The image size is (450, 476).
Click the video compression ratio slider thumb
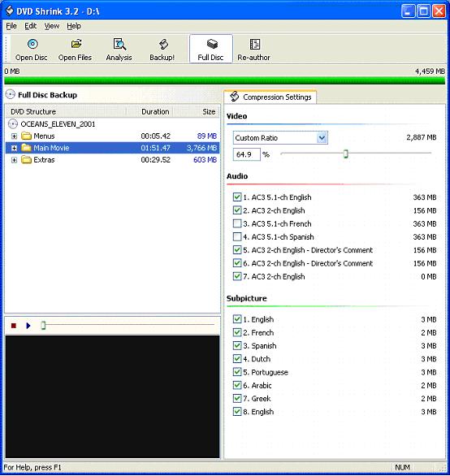tap(345, 154)
